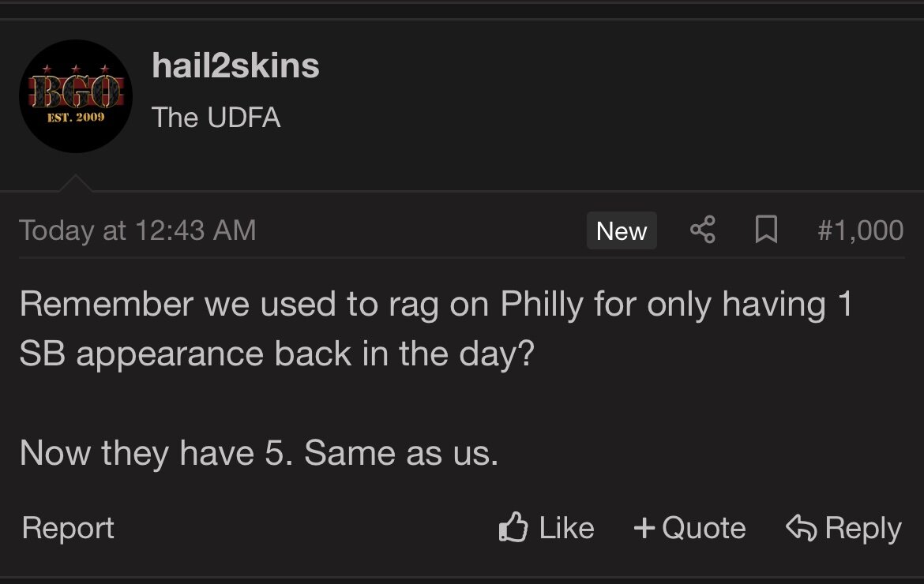Click the share icon beside the New badge
924x584 pixels.
(703, 230)
